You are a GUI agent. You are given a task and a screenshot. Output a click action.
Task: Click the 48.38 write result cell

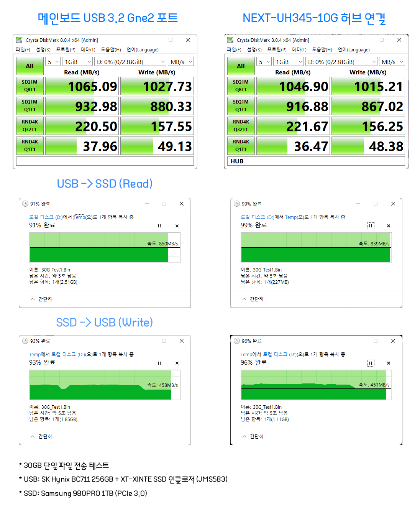[x=368, y=146]
